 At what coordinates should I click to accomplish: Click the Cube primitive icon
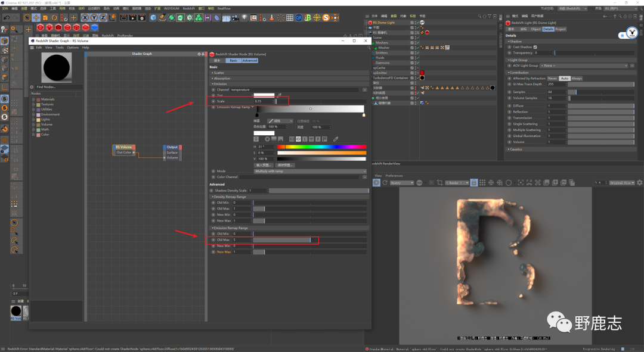[x=153, y=18]
